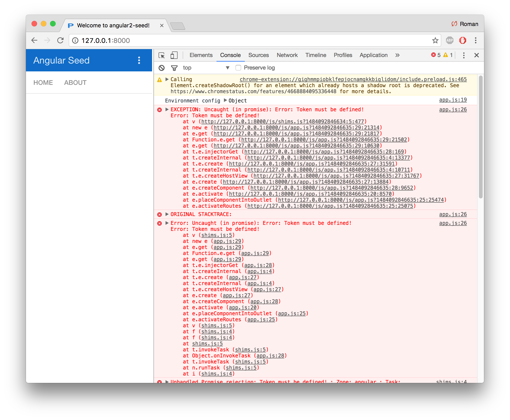Viewport: 510px width, 420px height.
Task: Show more DevTools tabs via double chevron
Action: click(x=397, y=55)
